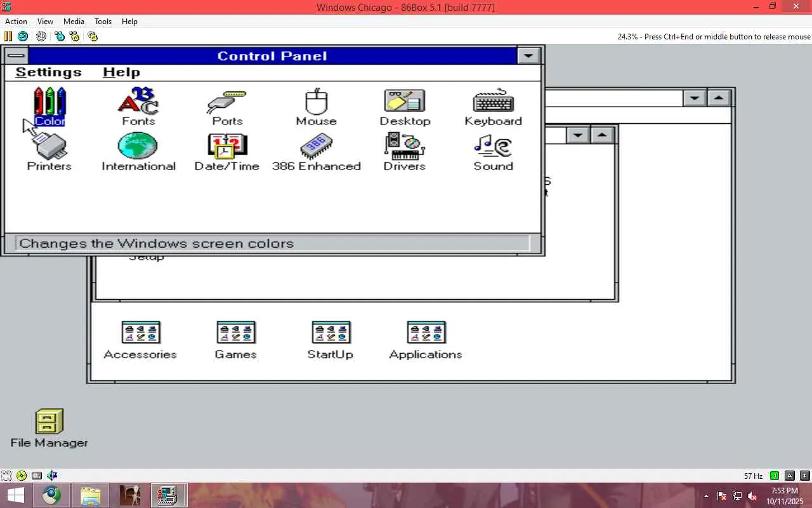
Task: Select the Accessories program group icon
Action: [140, 340]
